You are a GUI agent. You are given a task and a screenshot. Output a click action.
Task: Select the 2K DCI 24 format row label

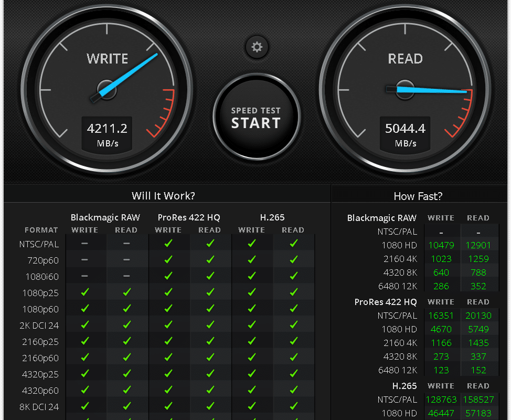(x=39, y=325)
